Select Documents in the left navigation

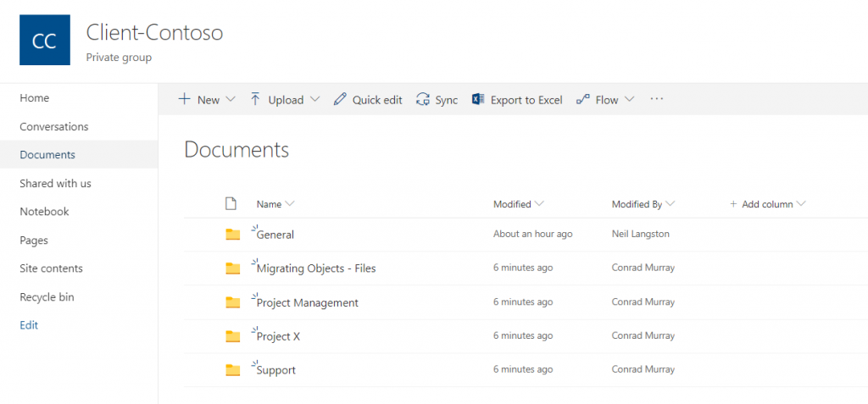point(79,155)
